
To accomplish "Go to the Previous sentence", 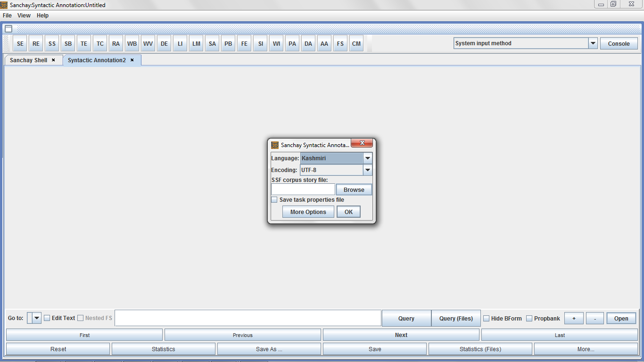I will [x=243, y=335].
